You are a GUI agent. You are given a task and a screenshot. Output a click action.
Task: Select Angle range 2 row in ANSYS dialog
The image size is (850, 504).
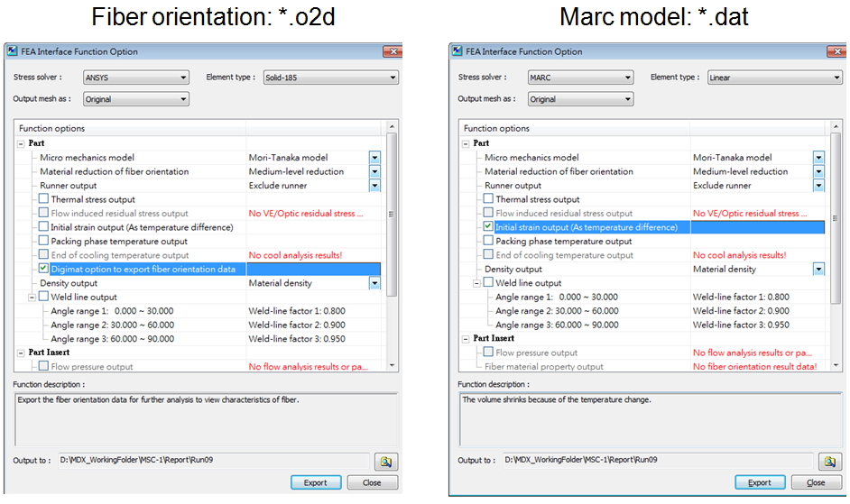tap(113, 325)
